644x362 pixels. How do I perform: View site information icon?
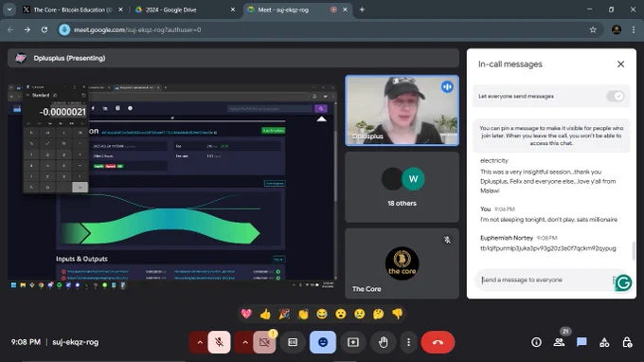pos(64,29)
